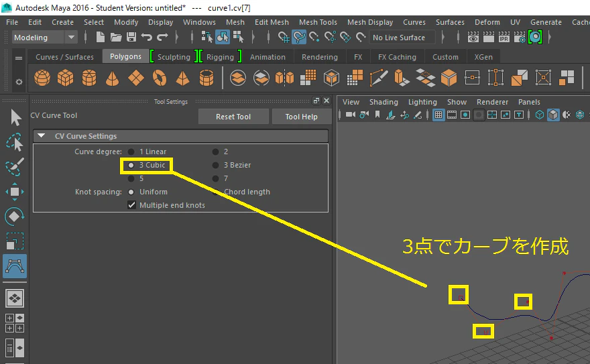
Task: Toggle Snap to Grids icon
Action: click(284, 38)
